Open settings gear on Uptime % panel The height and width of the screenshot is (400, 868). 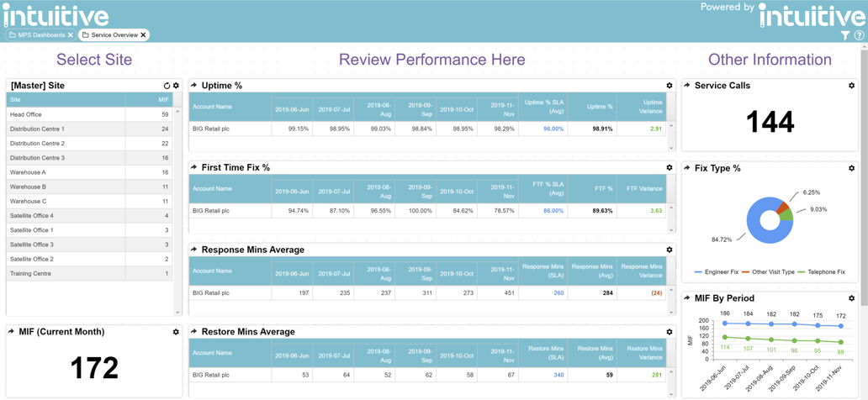click(x=670, y=86)
